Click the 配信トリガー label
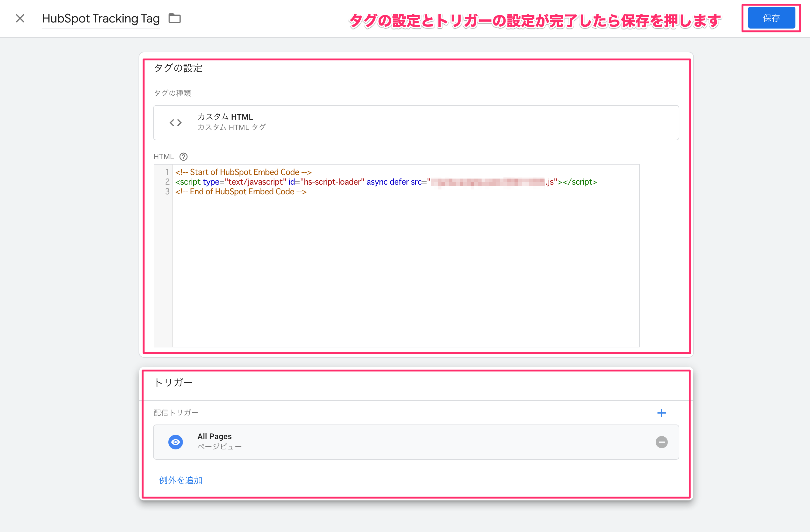This screenshot has height=532, width=810. click(x=176, y=413)
